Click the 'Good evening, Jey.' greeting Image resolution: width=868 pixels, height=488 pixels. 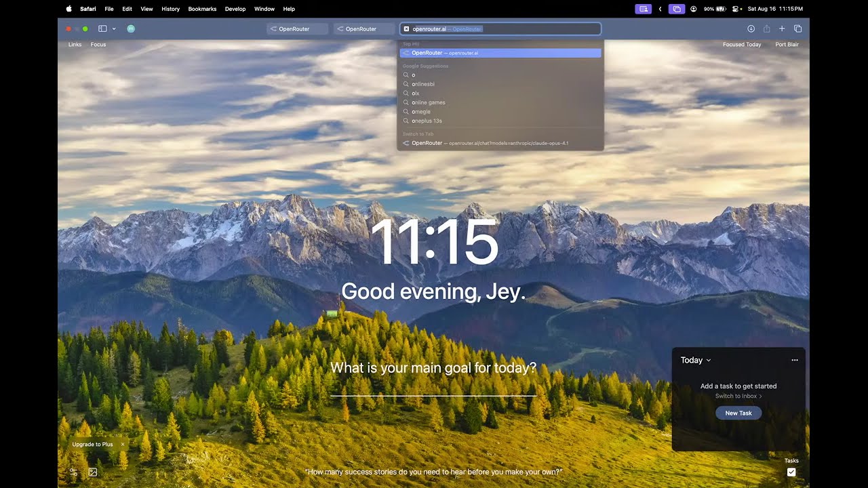click(433, 291)
